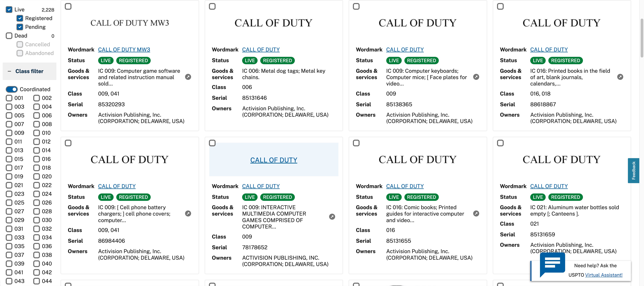This screenshot has height=286, width=644.
Task: Check class 021 filter
Action: tap(9, 185)
